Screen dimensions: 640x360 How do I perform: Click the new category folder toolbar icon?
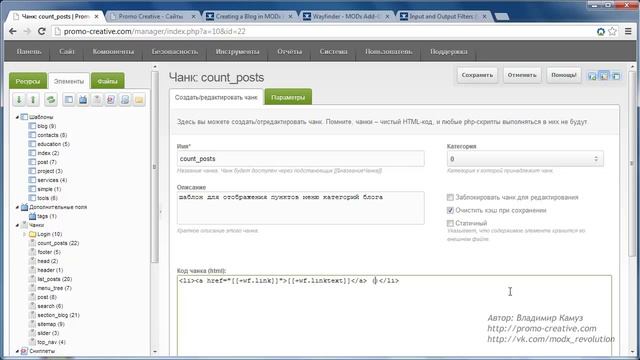point(139,99)
